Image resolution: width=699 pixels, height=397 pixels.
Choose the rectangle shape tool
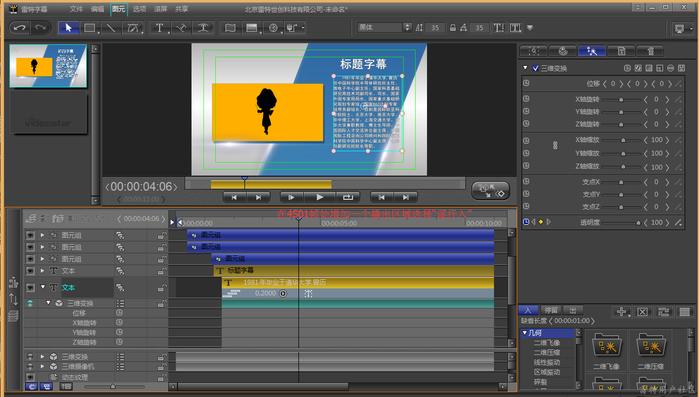point(90,28)
